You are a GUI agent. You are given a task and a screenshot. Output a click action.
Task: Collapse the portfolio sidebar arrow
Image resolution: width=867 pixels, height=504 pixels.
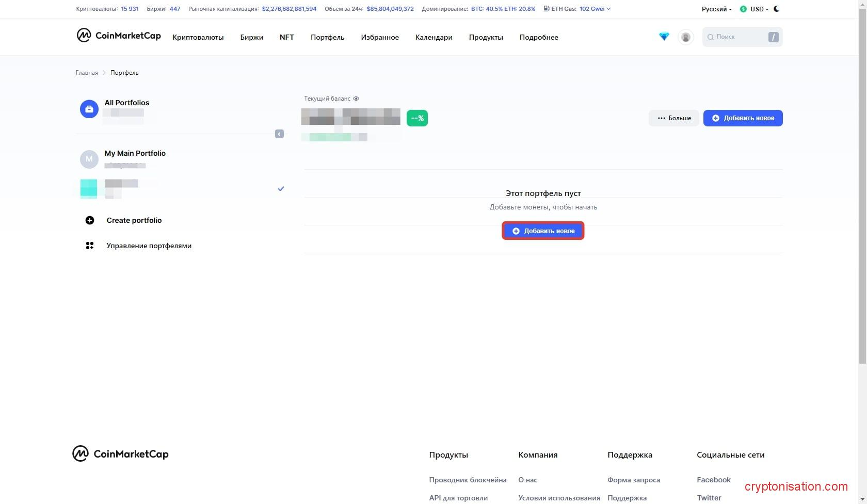click(x=279, y=134)
